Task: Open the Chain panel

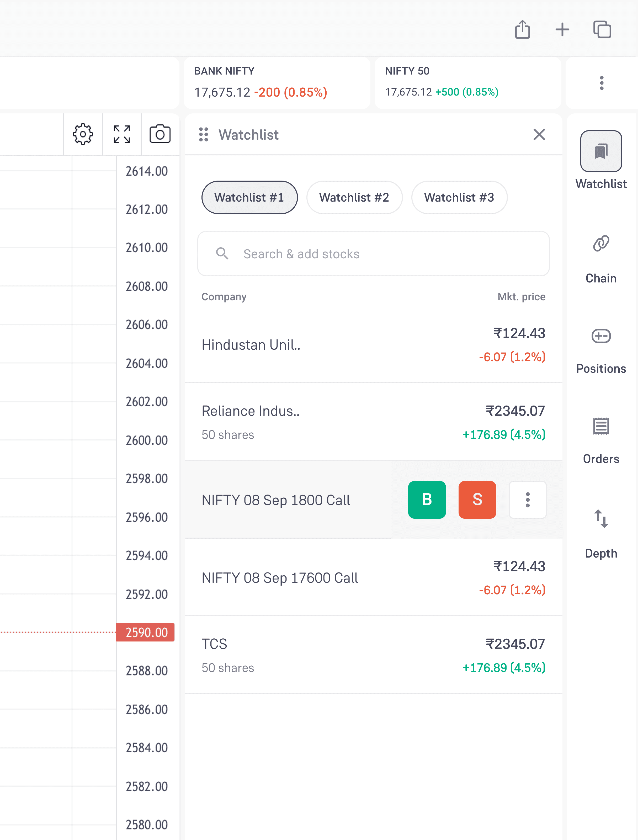Action: [x=601, y=258]
